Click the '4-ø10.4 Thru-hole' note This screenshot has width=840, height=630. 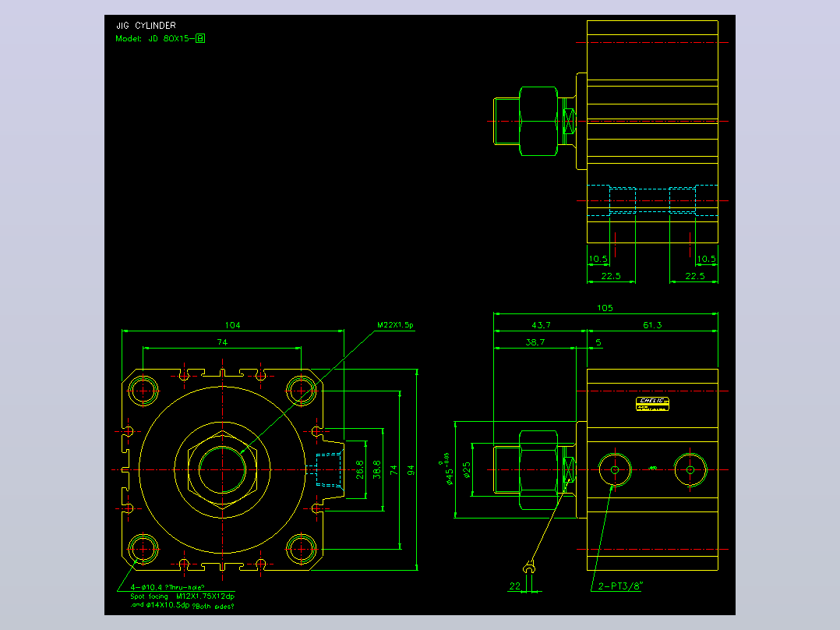pos(168,587)
